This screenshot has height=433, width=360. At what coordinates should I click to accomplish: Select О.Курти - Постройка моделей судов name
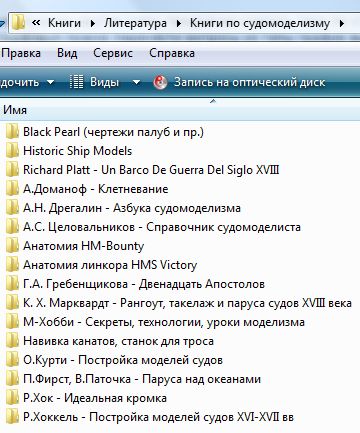123,360
